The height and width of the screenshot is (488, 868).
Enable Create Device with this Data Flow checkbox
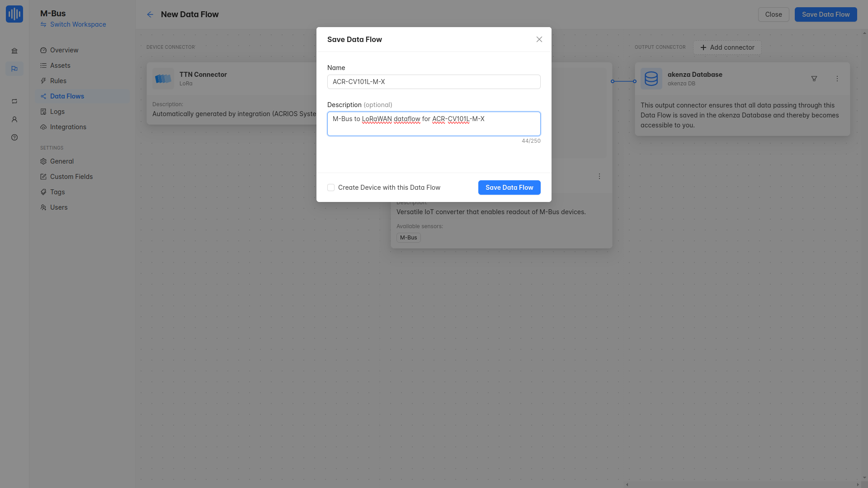click(x=331, y=188)
